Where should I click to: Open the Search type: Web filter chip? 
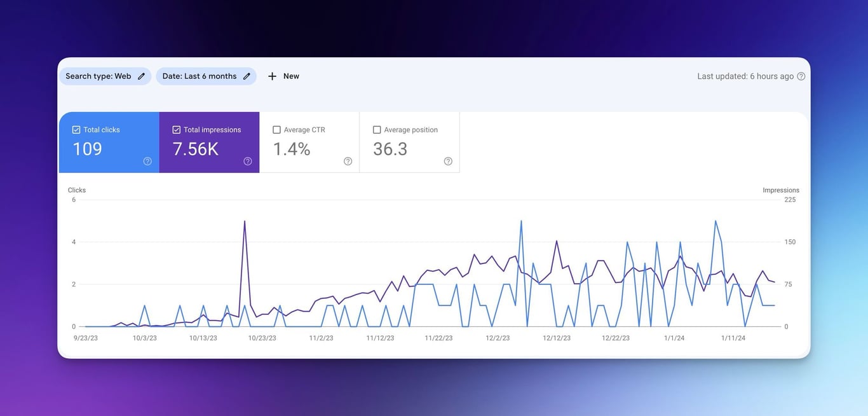[105, 76]
